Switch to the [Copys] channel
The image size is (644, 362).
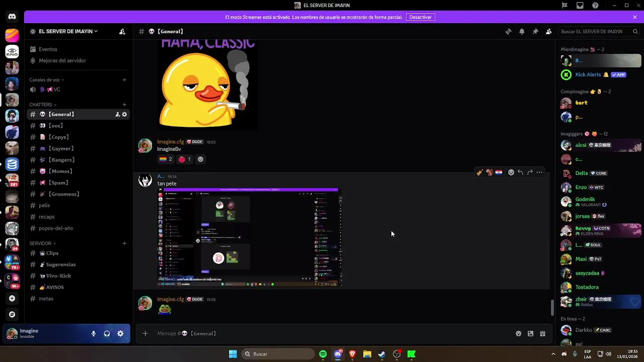click(78, 137)
